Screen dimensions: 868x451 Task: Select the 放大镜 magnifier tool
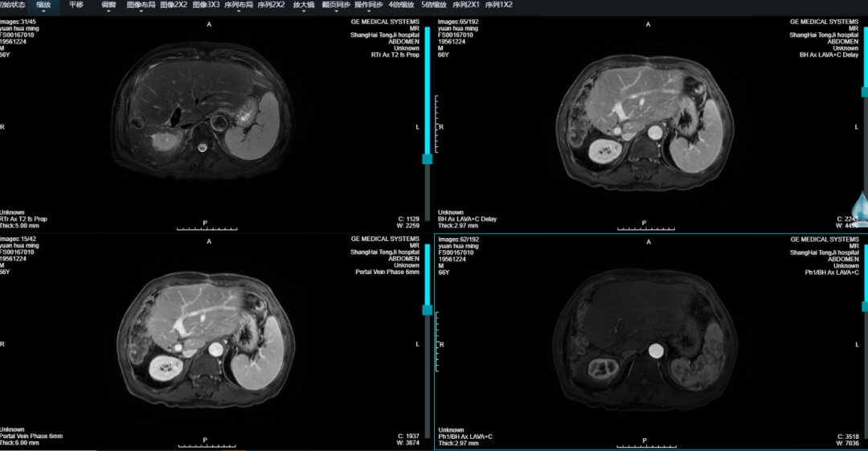(x=304, y=5)
